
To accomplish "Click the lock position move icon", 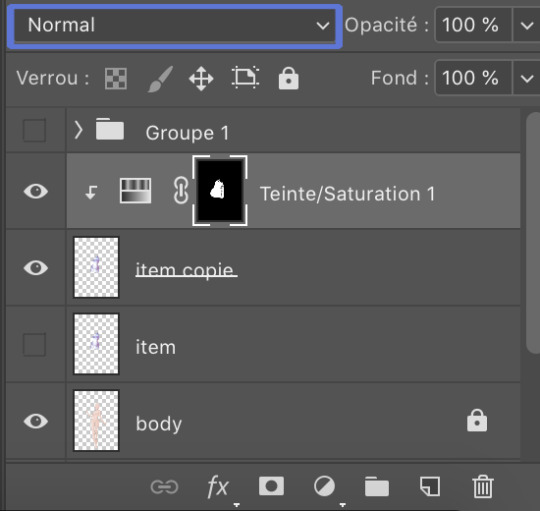I will (x=201, y=79).
